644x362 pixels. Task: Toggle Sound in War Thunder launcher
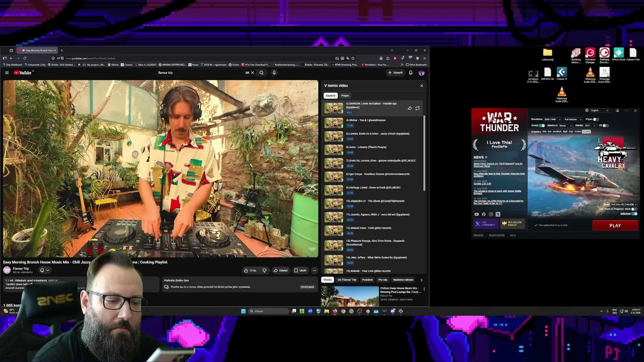click(x=542, y=125)
